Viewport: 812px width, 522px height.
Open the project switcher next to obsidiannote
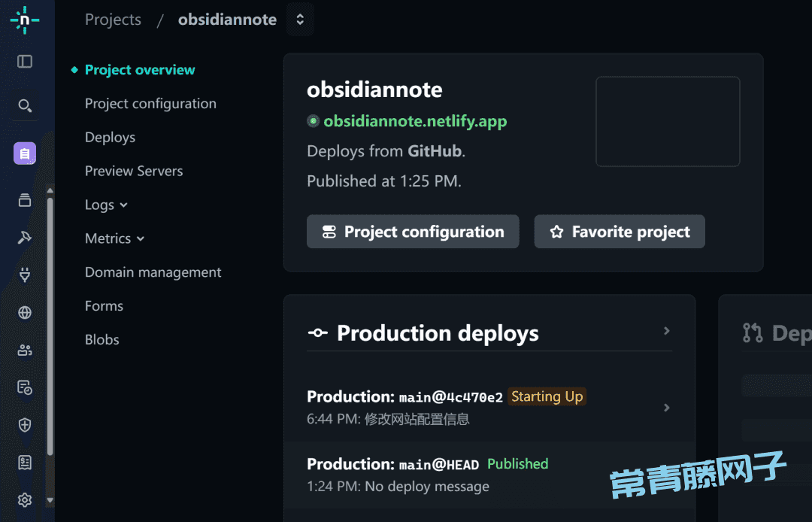[x=300, y=20]
